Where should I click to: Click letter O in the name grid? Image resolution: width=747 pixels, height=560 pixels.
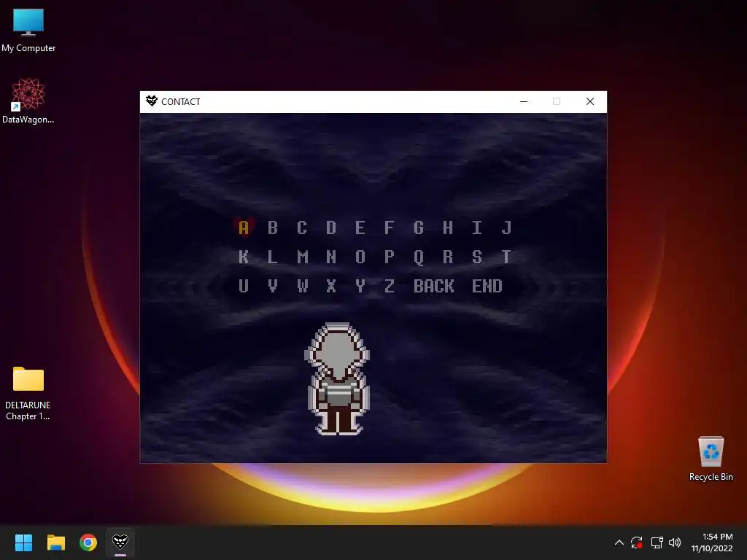click(x=360, y=257)
